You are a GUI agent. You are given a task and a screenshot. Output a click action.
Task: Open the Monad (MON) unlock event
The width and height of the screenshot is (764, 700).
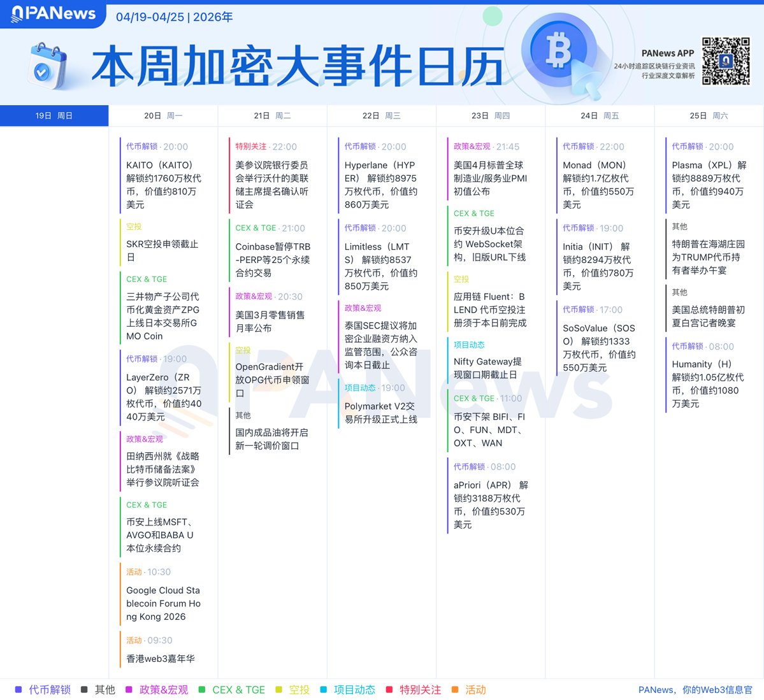(598, 185)
